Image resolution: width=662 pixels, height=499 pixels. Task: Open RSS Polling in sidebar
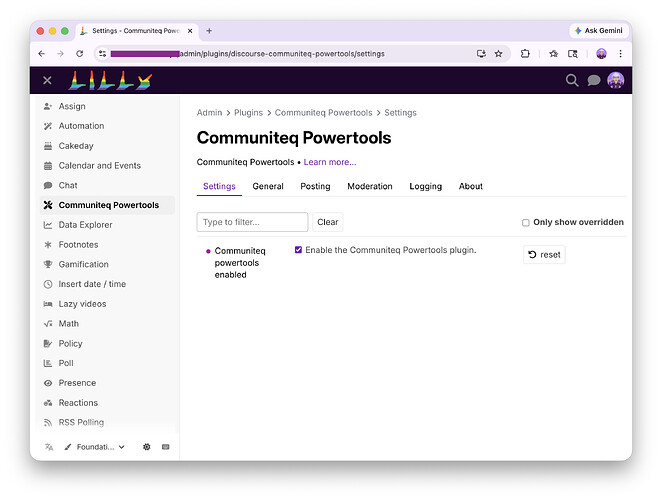(107, 423)
